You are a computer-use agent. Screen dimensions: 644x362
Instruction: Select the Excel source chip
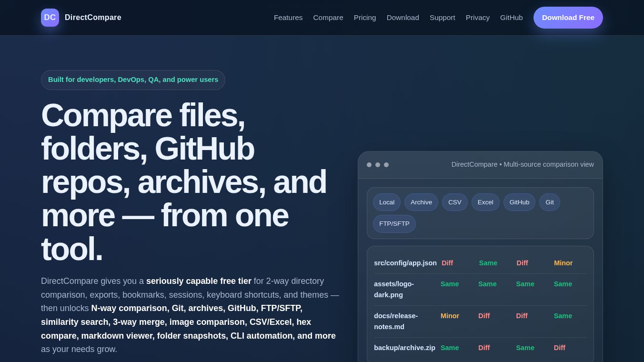point(485,202)
